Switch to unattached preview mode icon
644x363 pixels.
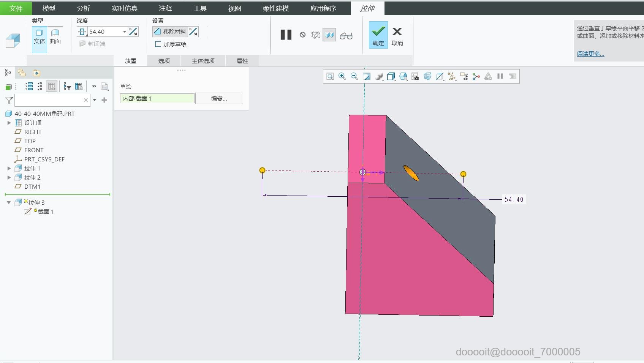pos(315,35)
